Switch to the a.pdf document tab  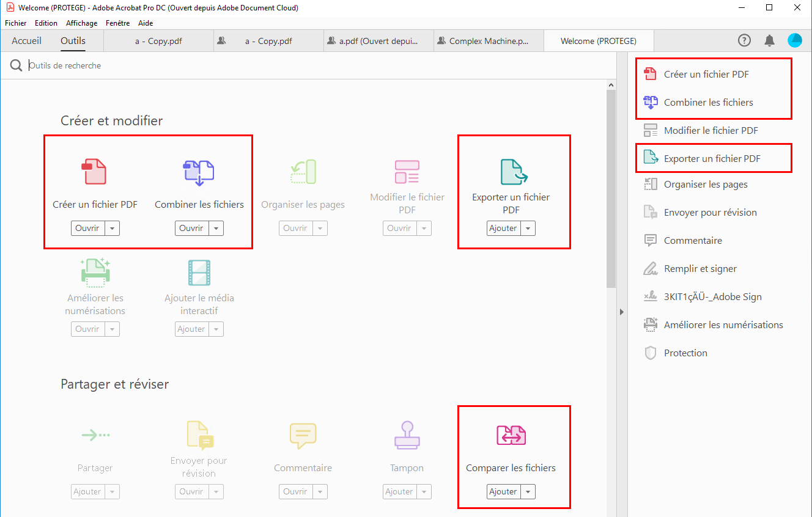(x=378, y=41)
